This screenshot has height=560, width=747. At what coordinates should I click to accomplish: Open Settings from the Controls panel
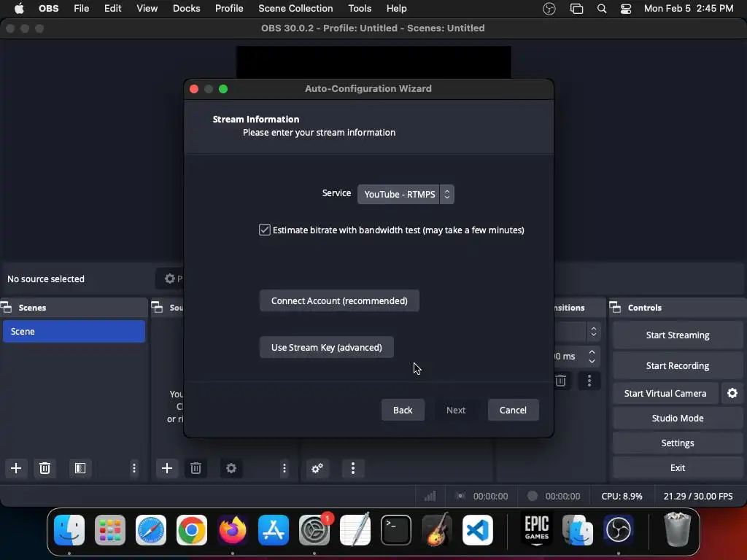point(678,443)
